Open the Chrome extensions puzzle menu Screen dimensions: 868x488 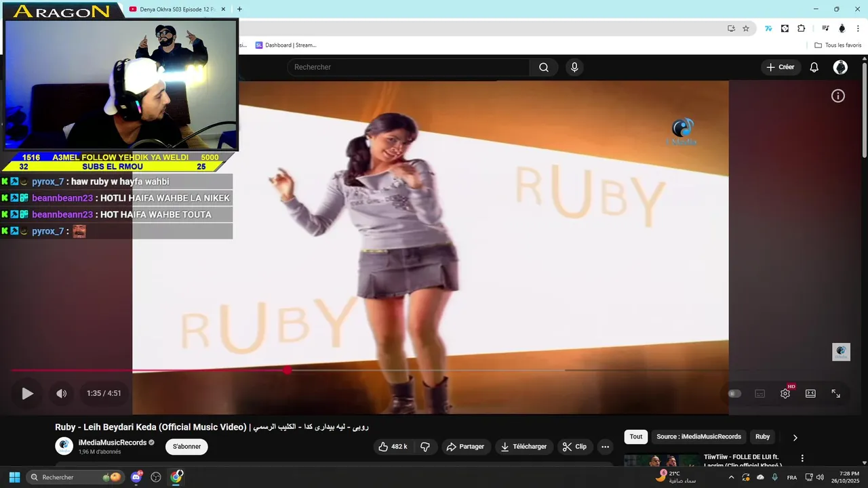click(x=802, y=28)
